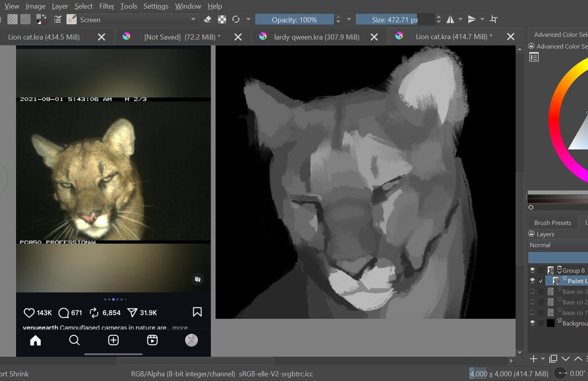Toggle Group 8 layer visibility
Screen dimensions: 588x381
(x=533, y=270)
